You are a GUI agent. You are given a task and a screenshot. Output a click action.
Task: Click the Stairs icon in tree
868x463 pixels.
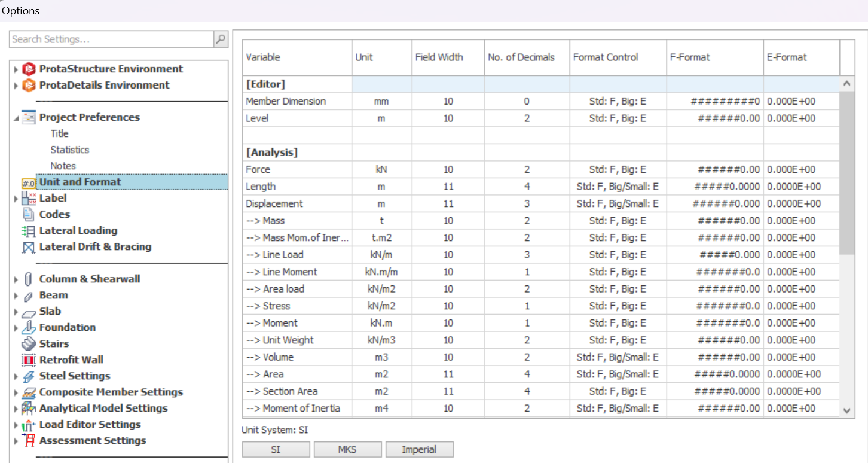coord(29,344)
